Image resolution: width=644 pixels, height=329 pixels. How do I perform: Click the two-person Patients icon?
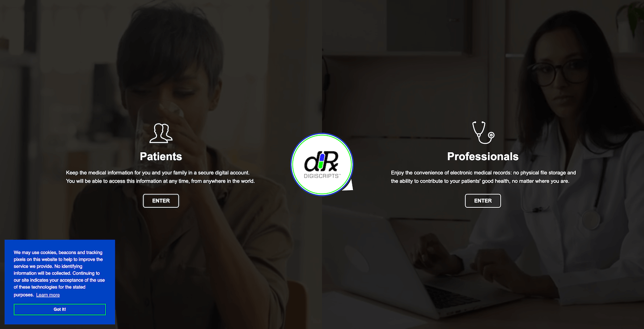[161, 133]
